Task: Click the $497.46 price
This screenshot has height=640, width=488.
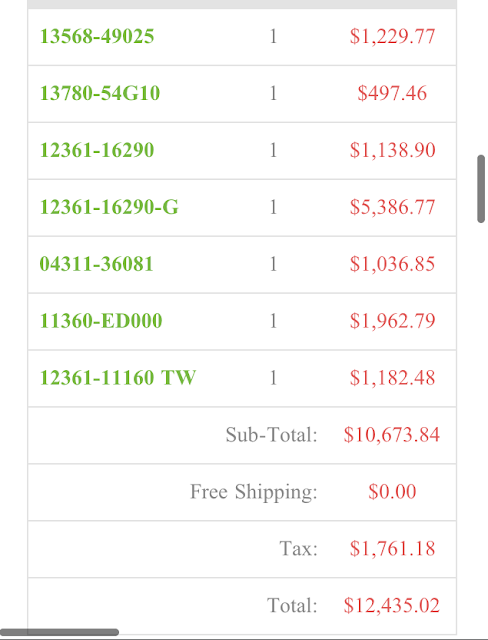Action: (x=392, y=93)
